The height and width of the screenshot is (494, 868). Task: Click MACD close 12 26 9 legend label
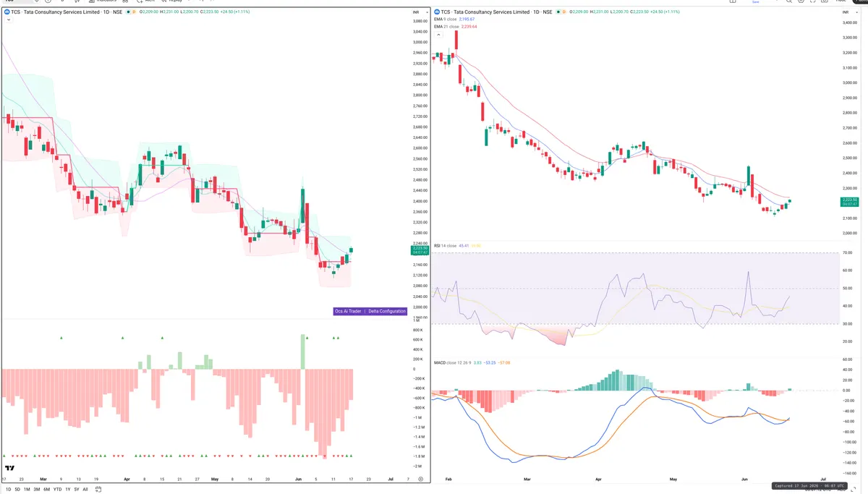click(x=452, y=362)
